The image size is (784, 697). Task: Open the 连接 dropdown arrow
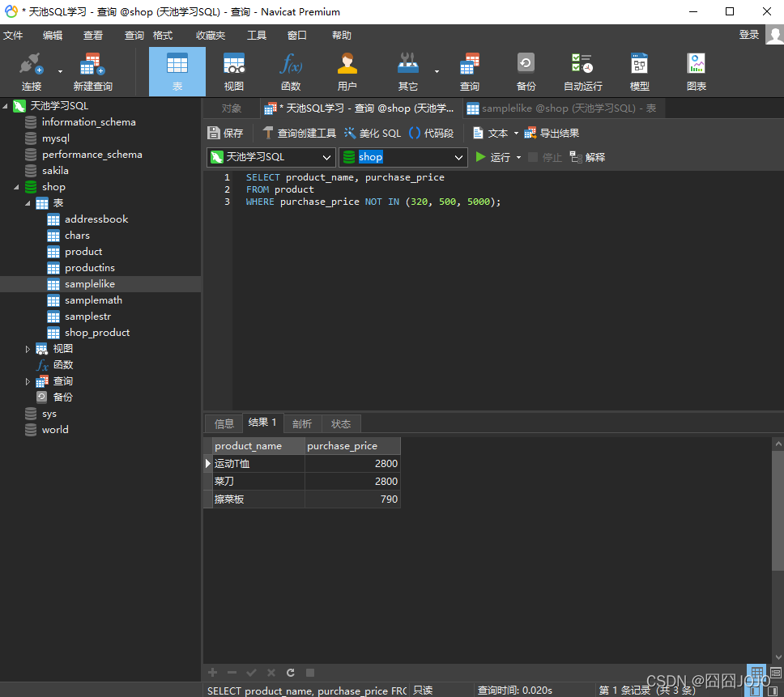pyautogui.click(x=60, y=71)
